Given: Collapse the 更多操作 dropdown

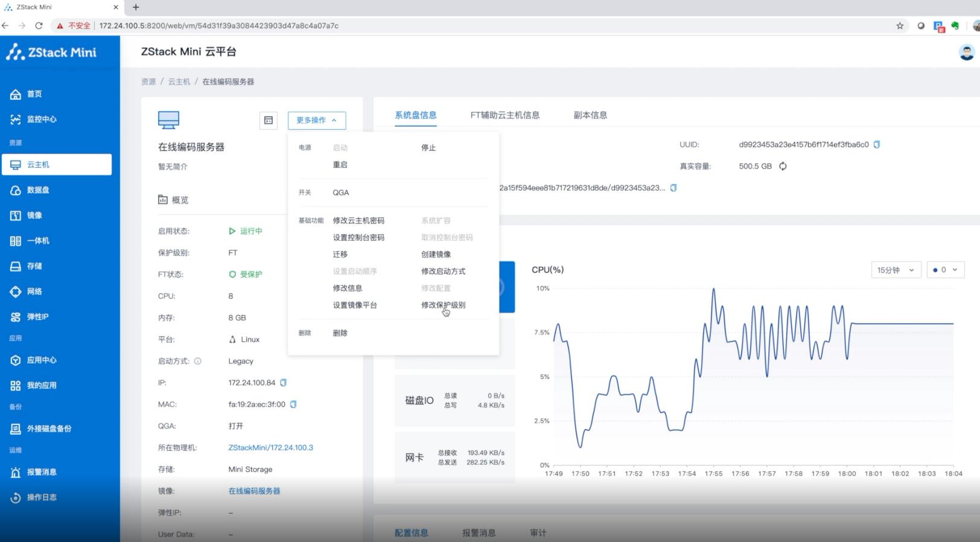Looking at the screenshot, I should (x=317, y=120).
